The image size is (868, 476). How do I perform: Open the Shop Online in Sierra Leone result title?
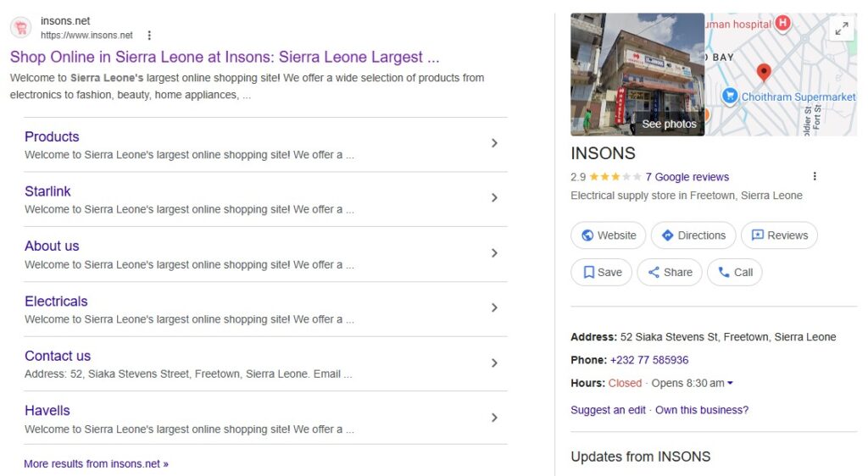tap(225, 57)
